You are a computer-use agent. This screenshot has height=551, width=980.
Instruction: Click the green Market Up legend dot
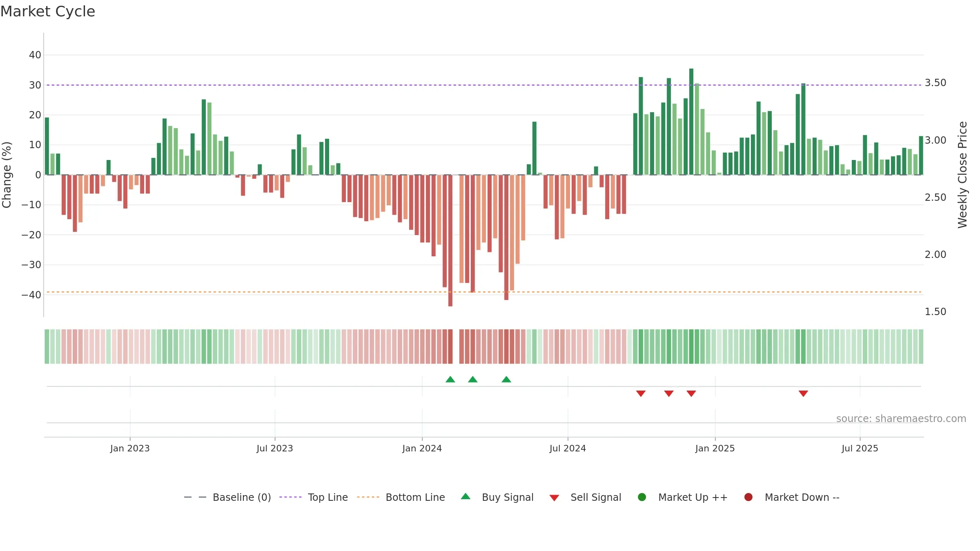click(x=642, y=497)
